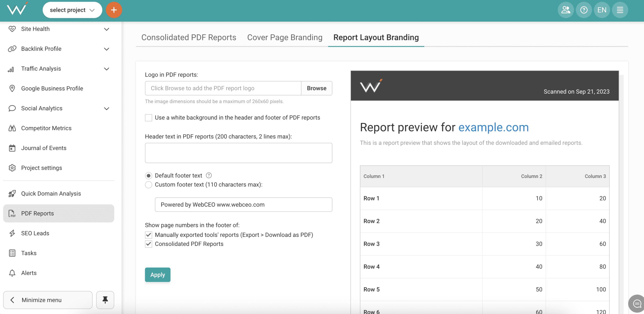This screenshot has width=644, height=314.
Task: Expand the Site Health submenu chevron
Action: click(x=107, y=29)
